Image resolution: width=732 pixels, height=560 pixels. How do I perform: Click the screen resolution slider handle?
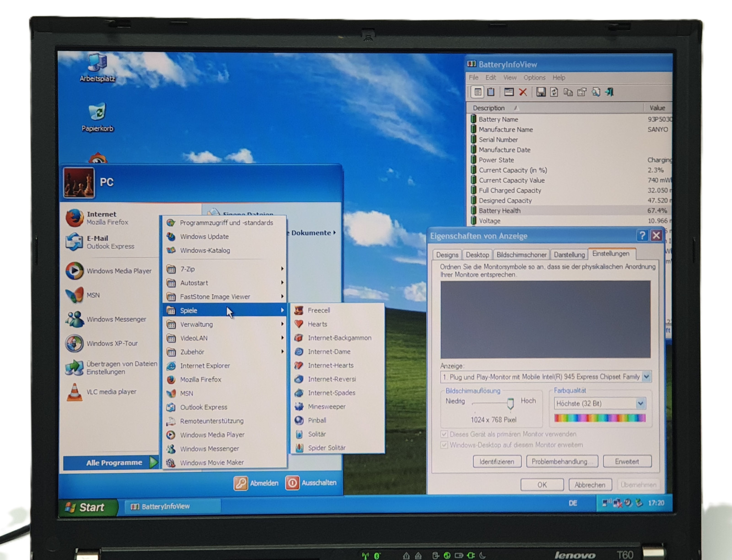[x=510, y=403]
